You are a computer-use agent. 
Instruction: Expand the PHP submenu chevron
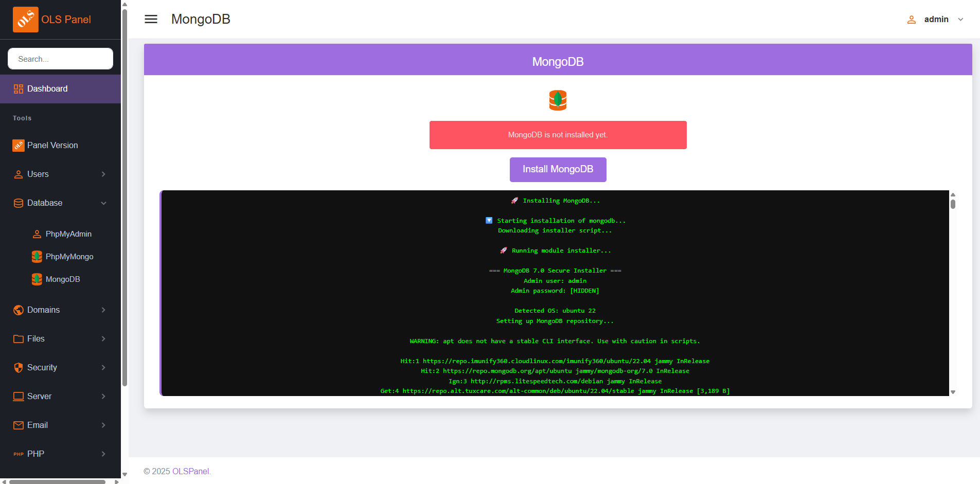(x=103, y=454)
